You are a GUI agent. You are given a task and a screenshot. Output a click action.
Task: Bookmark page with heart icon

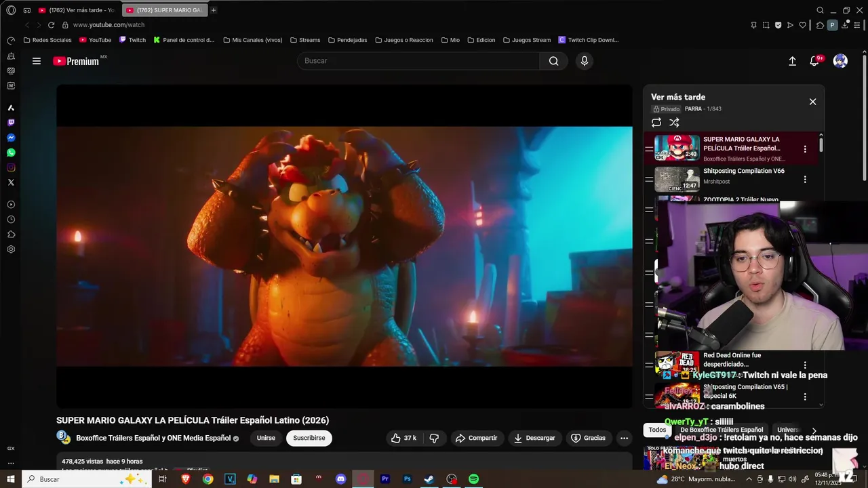click(x=803, y=25)
